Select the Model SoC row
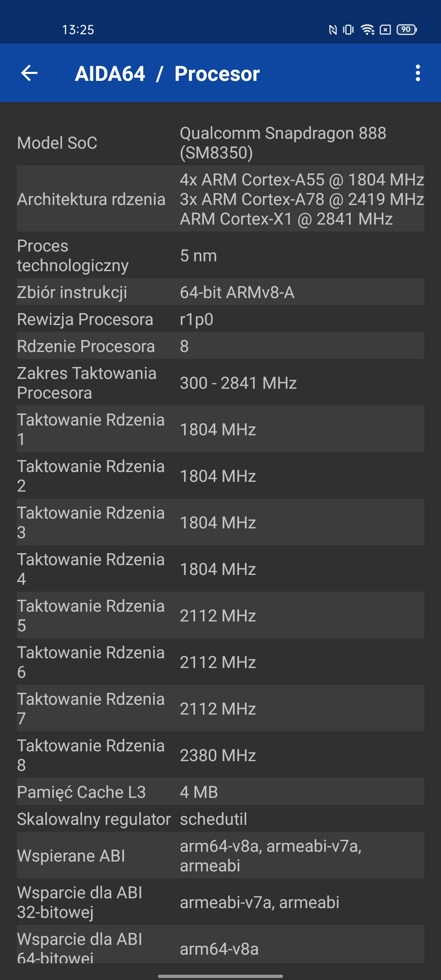This screenshot has height=980, width=441. coord(220,143)
